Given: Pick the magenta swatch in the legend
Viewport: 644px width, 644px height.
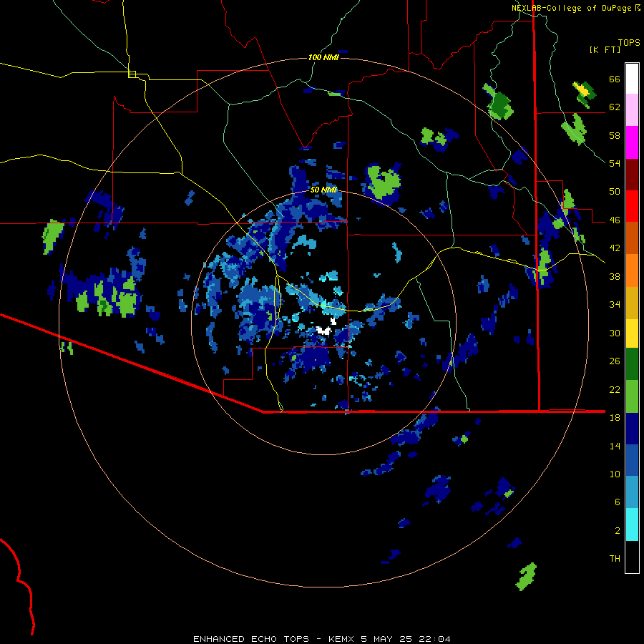Looking at the screenshot, I should 632,142.
